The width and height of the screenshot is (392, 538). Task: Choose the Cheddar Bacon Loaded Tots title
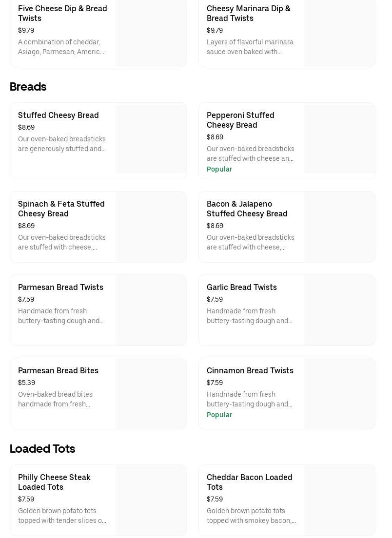click(250, 482)
